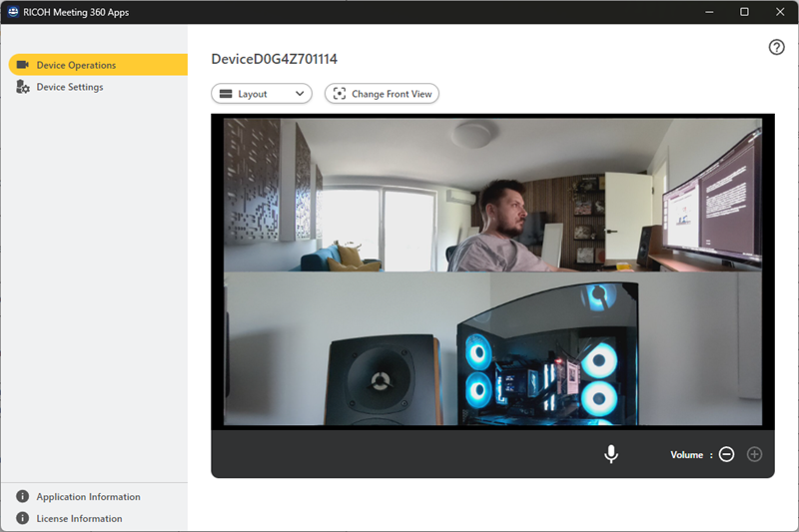Open Application Information
Screen dimensions: 799x532
[88, 496]
